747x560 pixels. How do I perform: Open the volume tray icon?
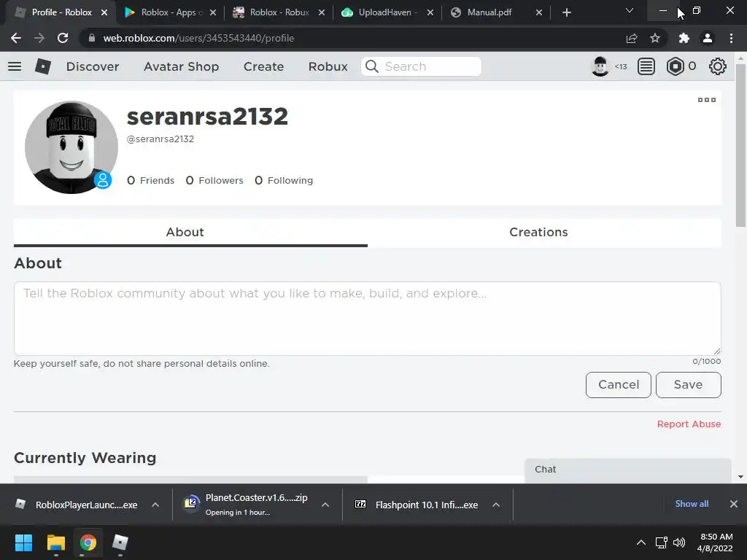[x=679, y=542]
